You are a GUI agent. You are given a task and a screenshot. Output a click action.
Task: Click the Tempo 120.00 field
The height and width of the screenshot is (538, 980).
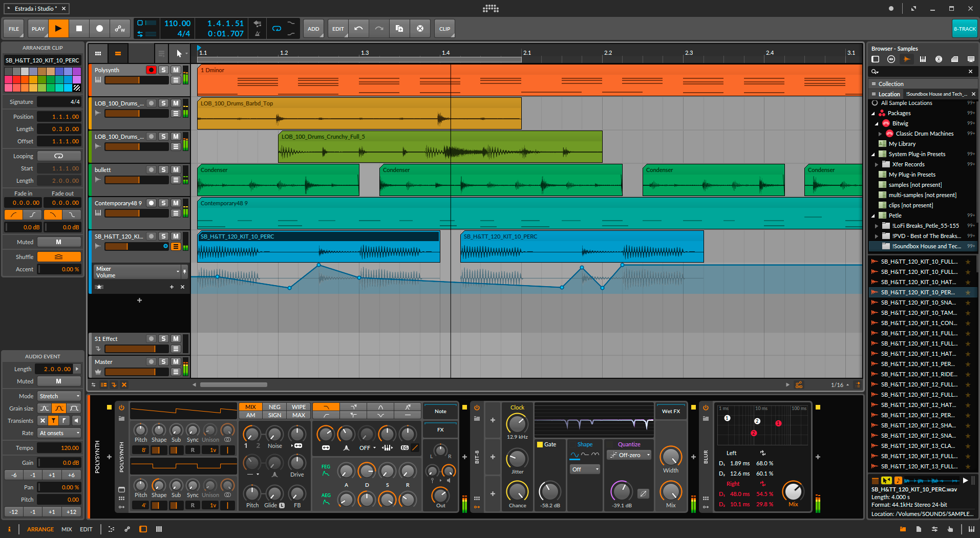(59, 448)
